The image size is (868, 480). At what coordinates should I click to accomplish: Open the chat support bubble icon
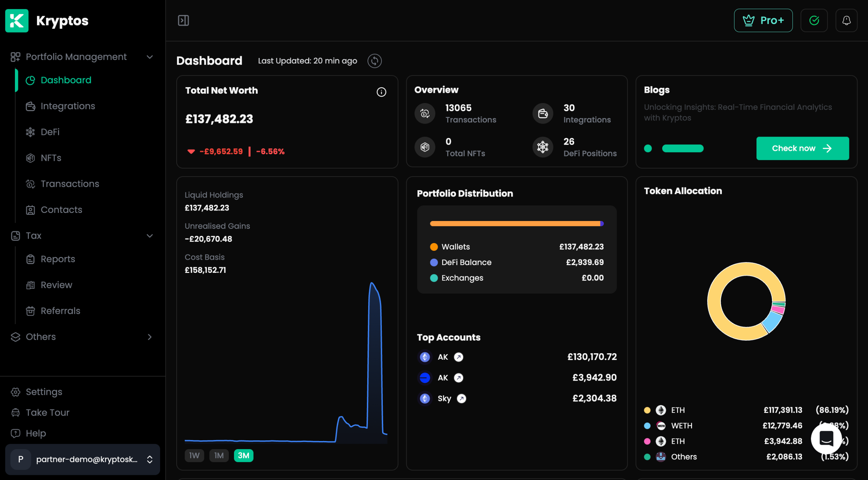(826, 438)
